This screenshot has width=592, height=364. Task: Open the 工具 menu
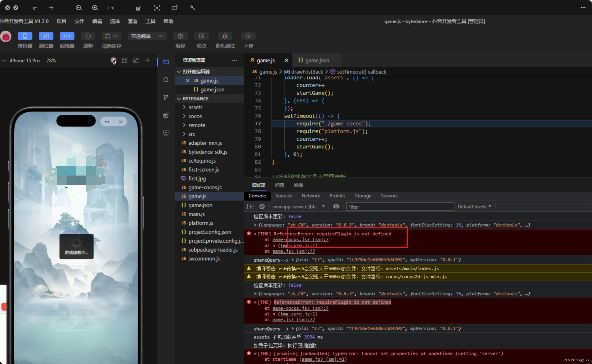pos(150,21)
